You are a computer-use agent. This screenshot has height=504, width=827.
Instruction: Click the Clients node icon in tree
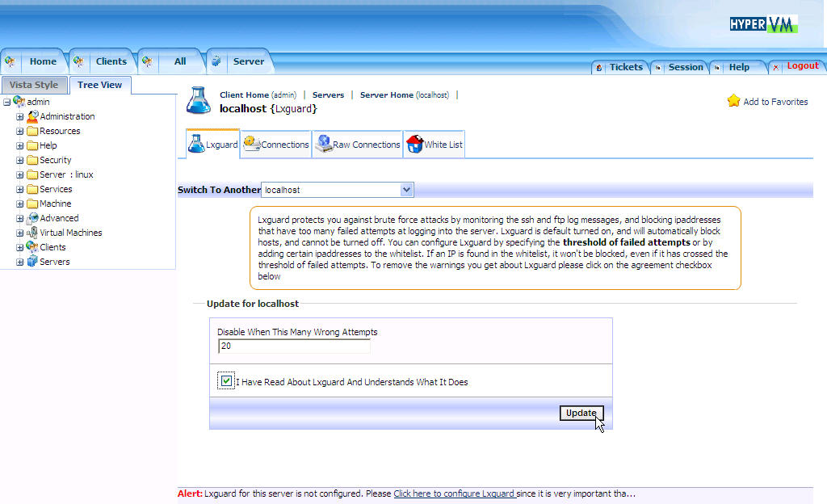pos(32,246)
